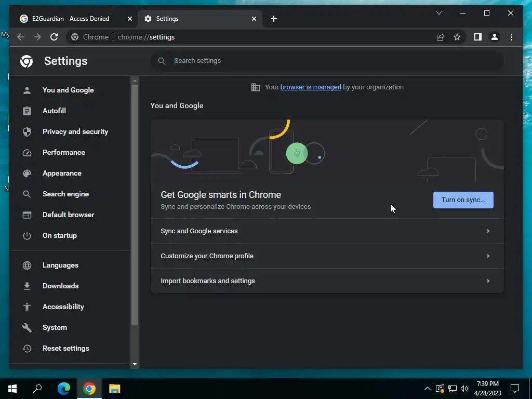Screen dimensions: 532x399
Task: Switch to the E2Guardian - Access Denied tab
Action: pyautogui.click(x=71, y=19)
